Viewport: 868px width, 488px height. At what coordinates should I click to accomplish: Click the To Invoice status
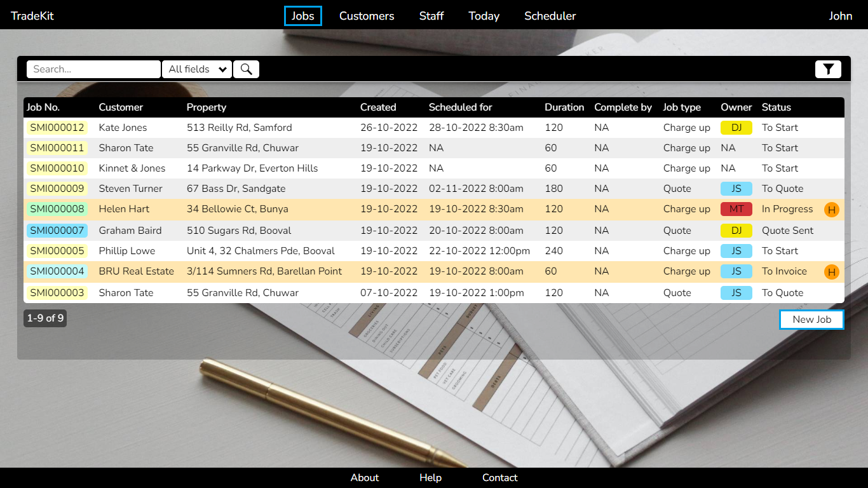pos(784,271)
